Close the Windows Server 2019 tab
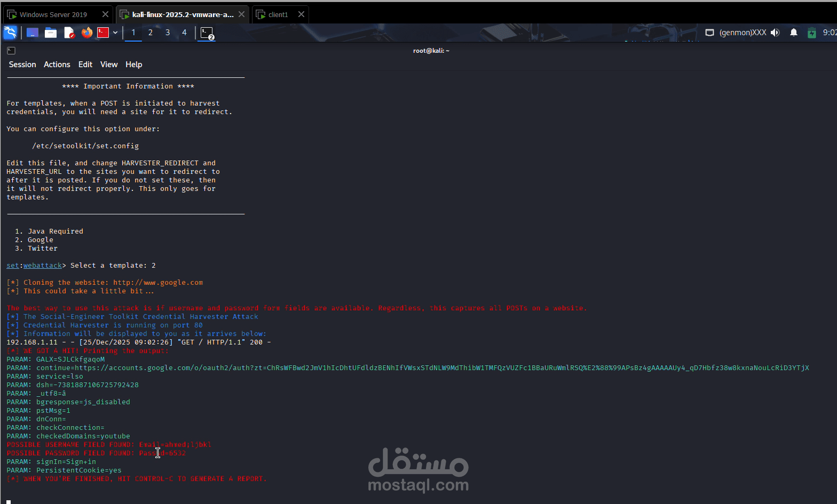837x504 pixels. tap(106, 14)
